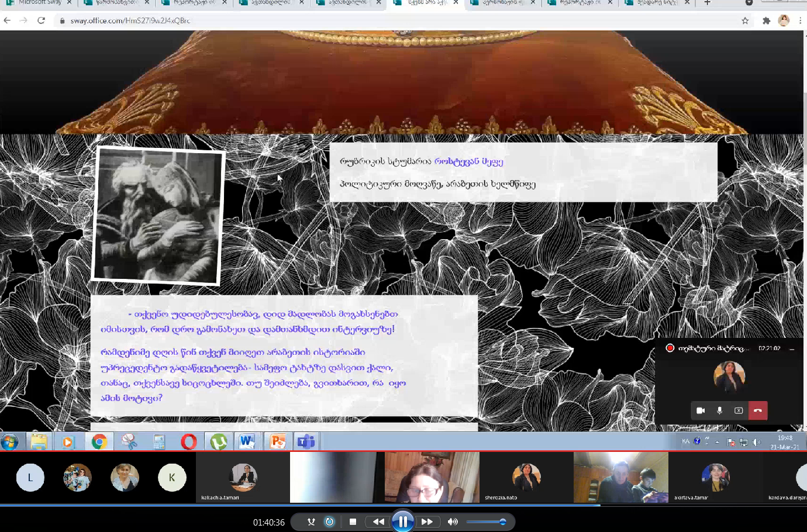807x532 pixels.
Task: Seek on the video progress bar
Action: click(403, 505)
